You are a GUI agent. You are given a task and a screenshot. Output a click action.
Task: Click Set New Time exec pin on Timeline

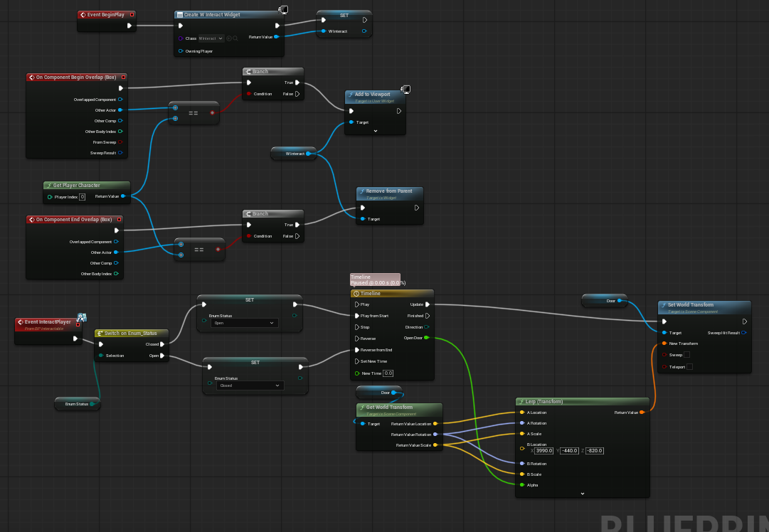357,361
